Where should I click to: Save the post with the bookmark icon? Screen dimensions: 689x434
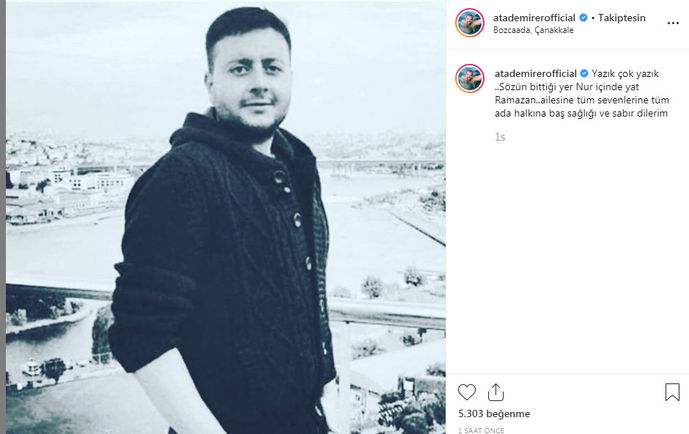(672, 392)
